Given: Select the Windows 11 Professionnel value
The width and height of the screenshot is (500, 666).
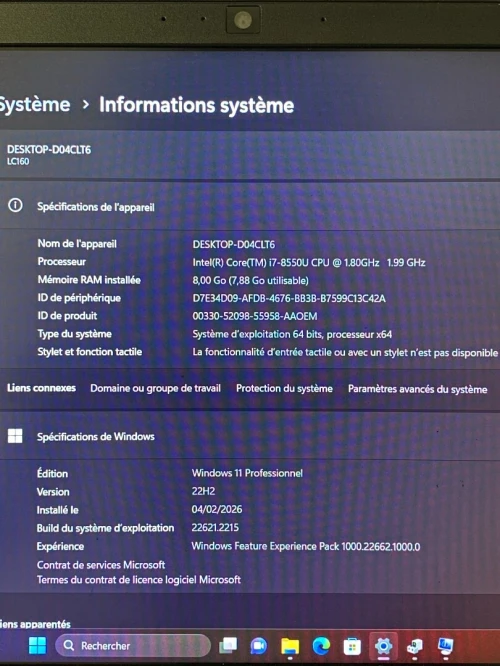Looking at the screenshot, I should tap(247, 473).
